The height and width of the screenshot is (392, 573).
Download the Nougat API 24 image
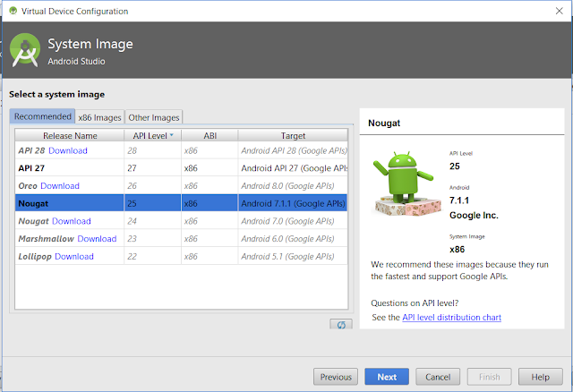(x=72, y=221)
